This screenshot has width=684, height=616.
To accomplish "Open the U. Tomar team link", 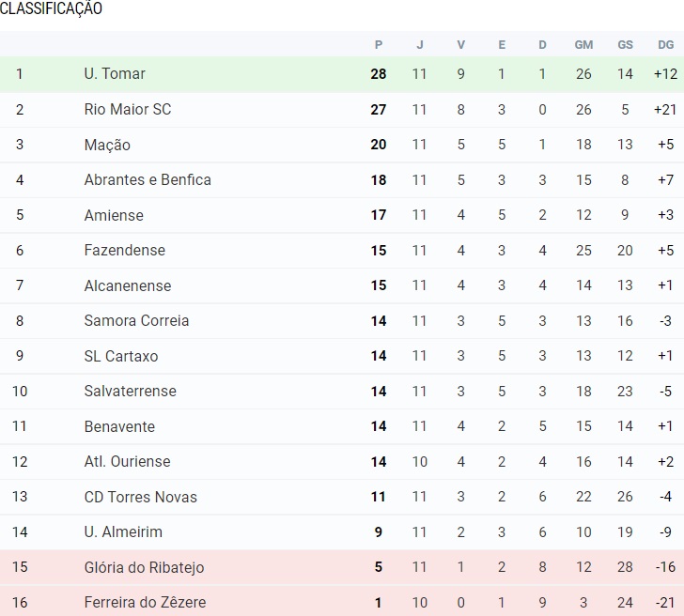I will pos(115,74).
